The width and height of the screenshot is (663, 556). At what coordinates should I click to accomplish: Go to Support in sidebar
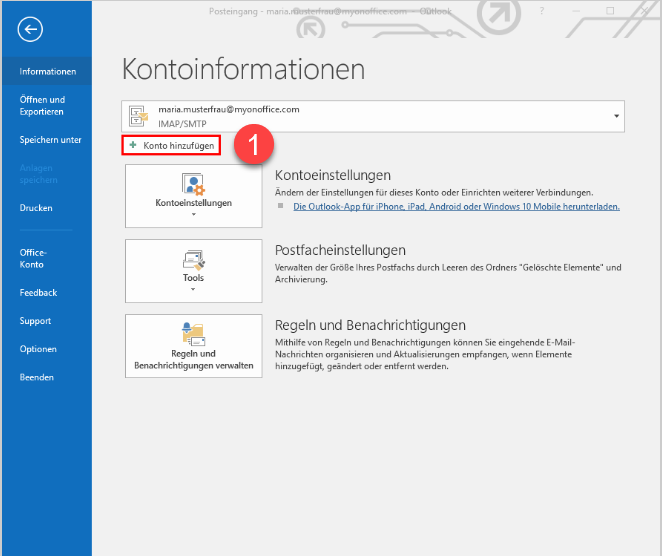(x=35, y=321)
